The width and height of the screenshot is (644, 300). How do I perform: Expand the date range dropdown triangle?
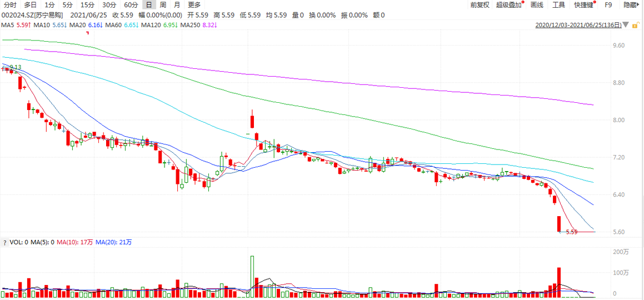pos(626,26)
